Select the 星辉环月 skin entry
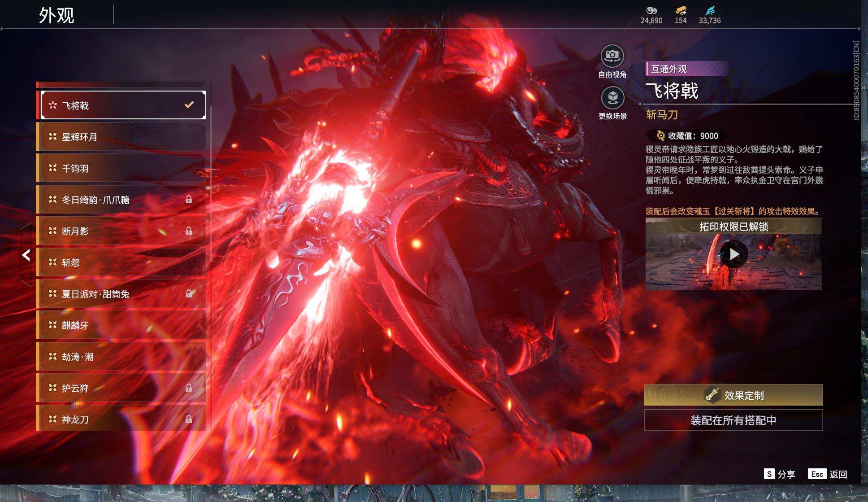 click(x=122, y=137)
